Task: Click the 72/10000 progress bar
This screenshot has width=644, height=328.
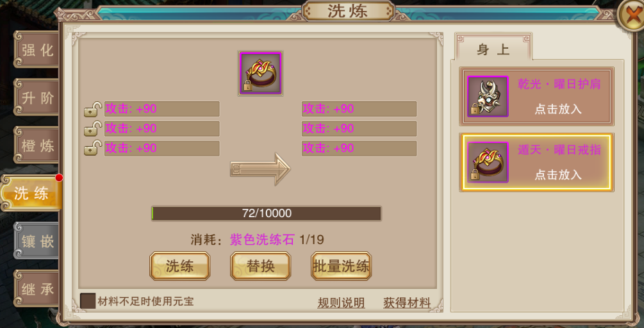Action: click(267, 213)
